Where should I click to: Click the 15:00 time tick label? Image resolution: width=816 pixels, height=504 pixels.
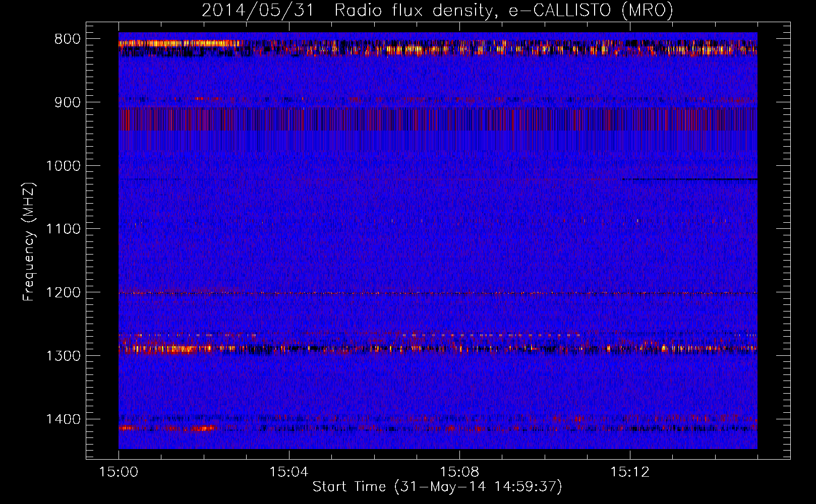click(119, 472)
